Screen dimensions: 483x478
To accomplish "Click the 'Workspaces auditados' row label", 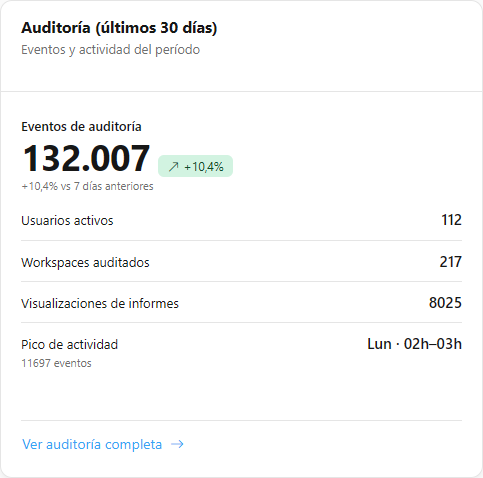I will pos(85,263).
